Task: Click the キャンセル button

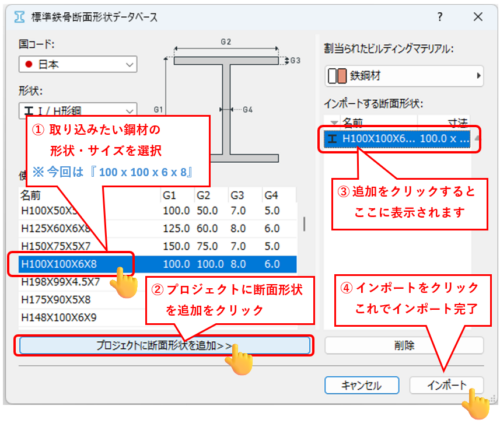Action: pyautogui.click(x=362, y=385)
